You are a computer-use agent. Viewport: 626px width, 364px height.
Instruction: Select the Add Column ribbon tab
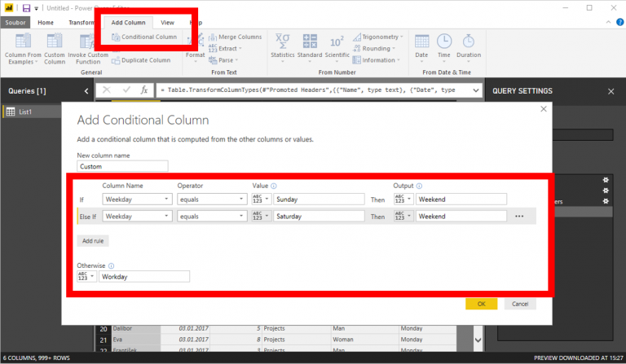(128, 22)
